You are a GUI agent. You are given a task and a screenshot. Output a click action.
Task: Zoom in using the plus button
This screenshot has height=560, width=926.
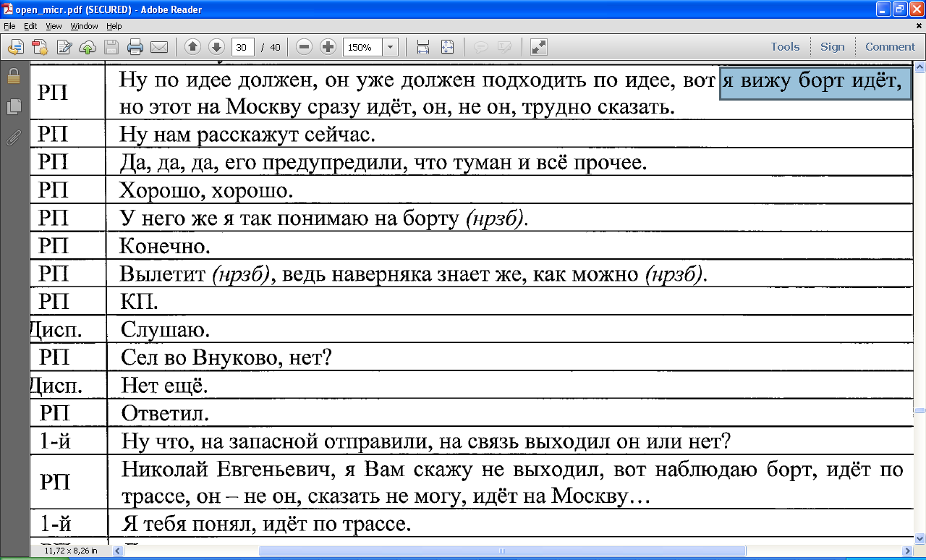[x=328, y=47]
